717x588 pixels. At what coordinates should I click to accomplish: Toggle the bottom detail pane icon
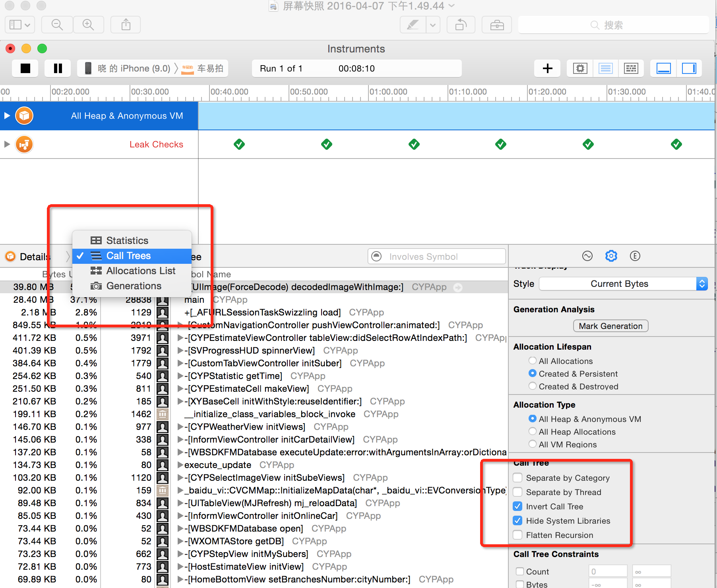tap(663, 68)
